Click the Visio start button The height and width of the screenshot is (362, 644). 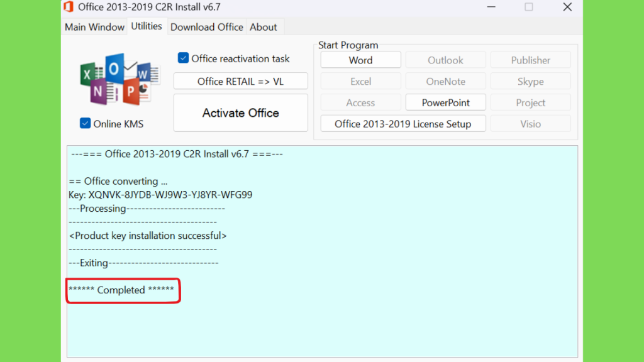[x=531, y=124]
